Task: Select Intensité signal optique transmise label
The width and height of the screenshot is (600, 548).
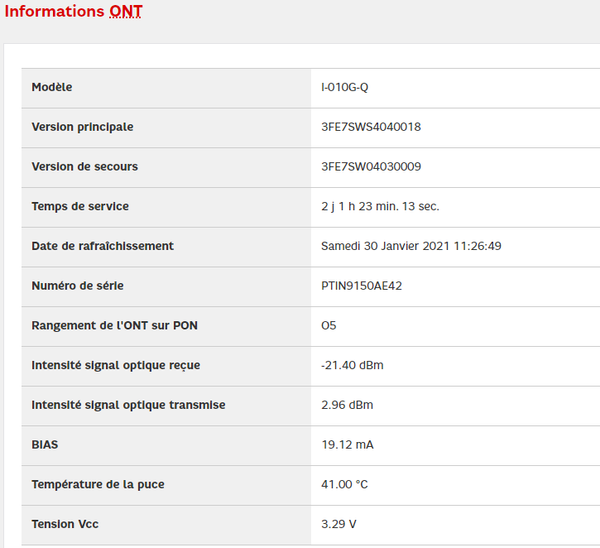Action: [129, 405]
